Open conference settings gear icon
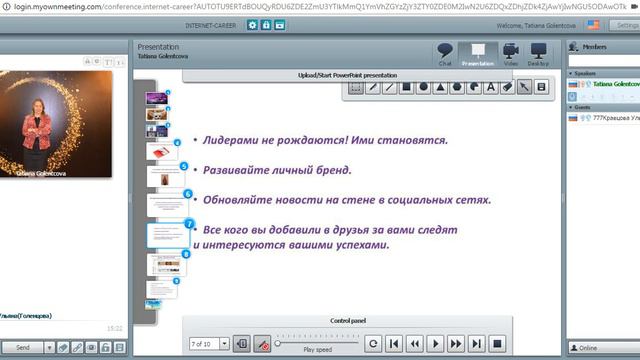The width and height of the screenshot is (640, 360). pos(252,25)
